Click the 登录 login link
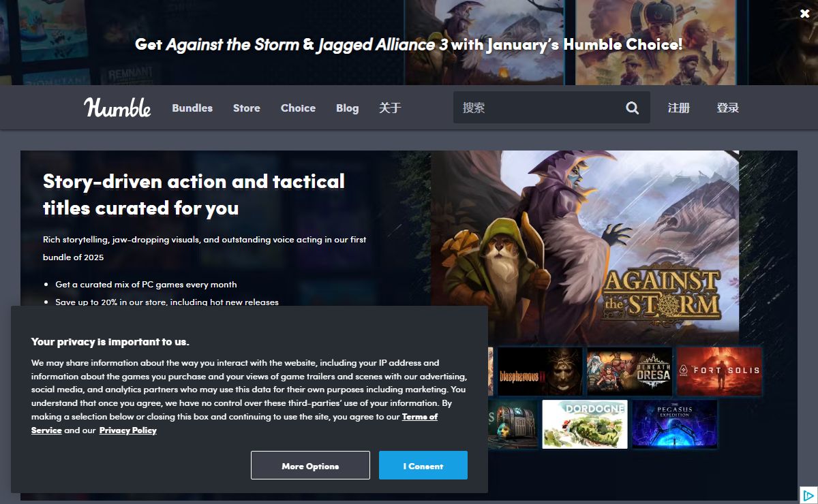This screenshot has width=818, height=504. click(728, 108)
